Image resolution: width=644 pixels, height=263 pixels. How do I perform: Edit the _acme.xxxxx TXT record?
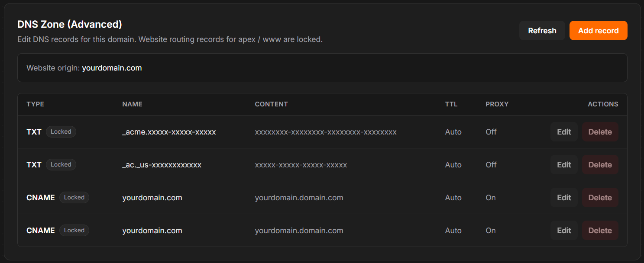point(563,131)
